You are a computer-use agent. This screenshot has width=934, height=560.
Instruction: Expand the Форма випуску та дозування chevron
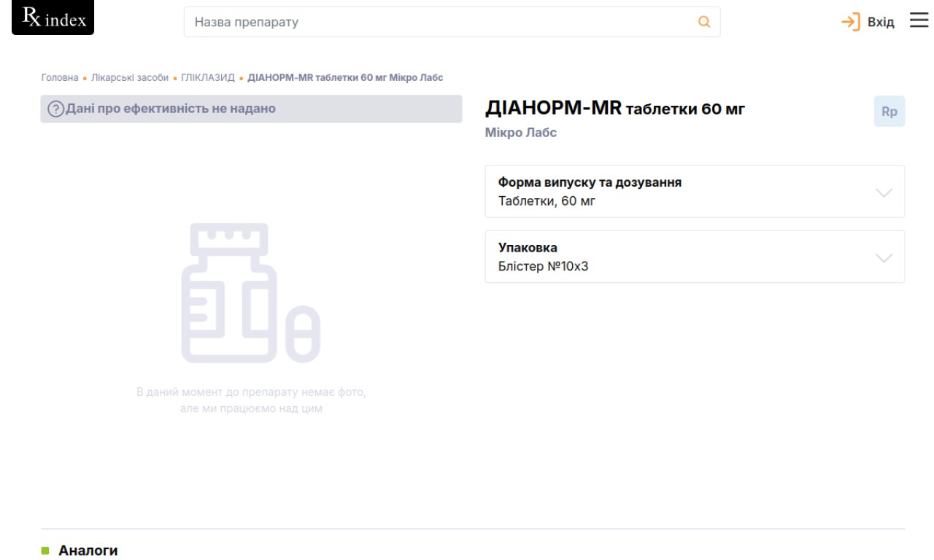tap(883, 192)
